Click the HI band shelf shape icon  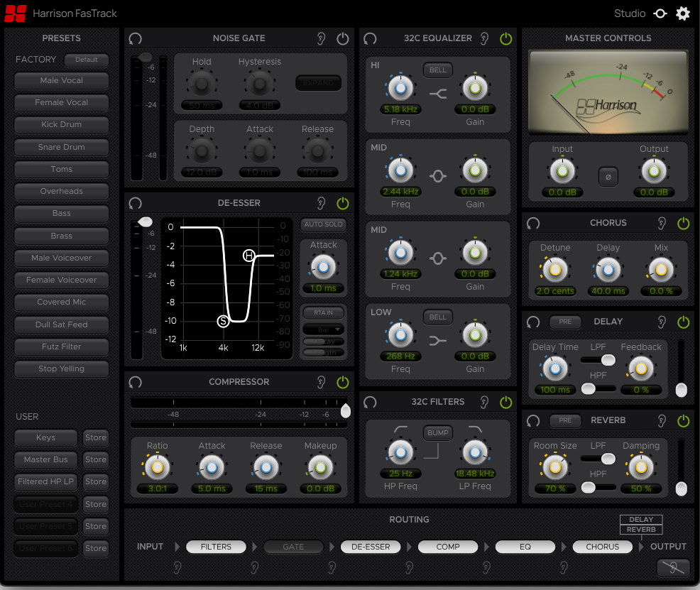(438, 94)
